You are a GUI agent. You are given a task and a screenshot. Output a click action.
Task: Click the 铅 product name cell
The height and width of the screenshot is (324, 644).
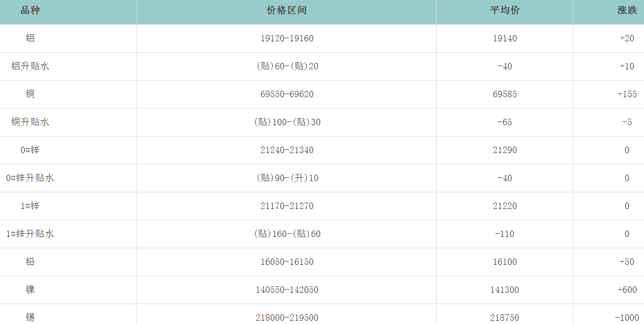[x=30, y=262]
